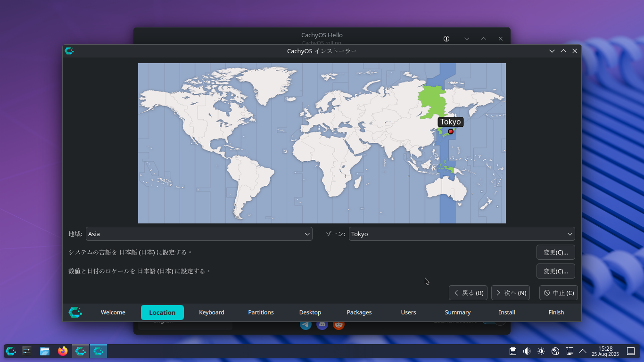This screenshot has width=644, height=362.
Task: Launch System Settings from the taskbar
Action: pyautogui.click(x=27, y=351)
